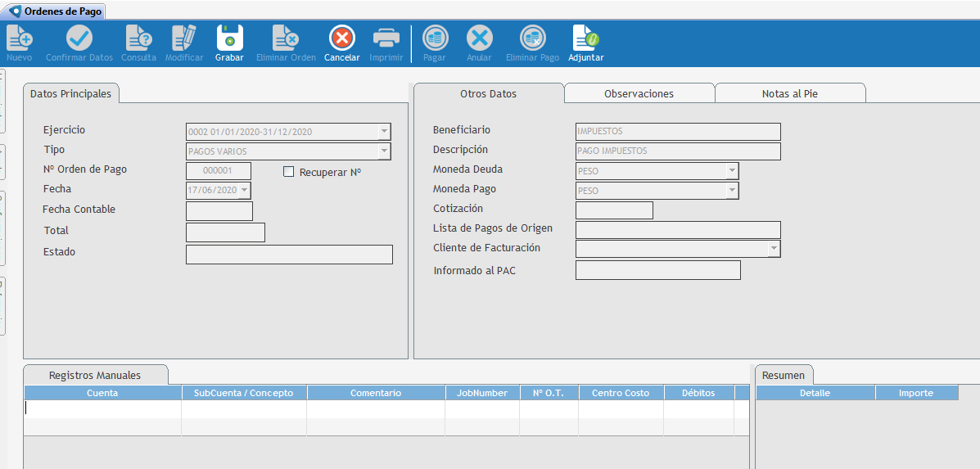Select the Registros Manuales tab
The image size is (980, 469).
click(x=95, y=375)
